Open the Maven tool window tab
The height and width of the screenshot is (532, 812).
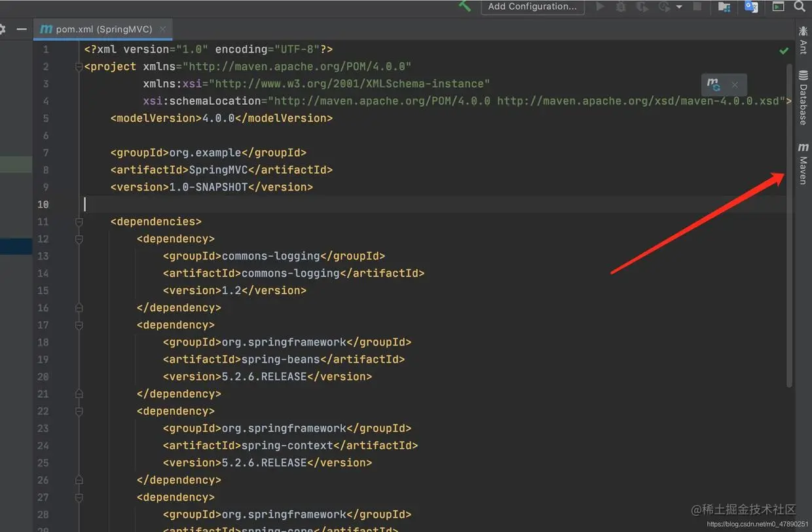(x=803, y=163)
